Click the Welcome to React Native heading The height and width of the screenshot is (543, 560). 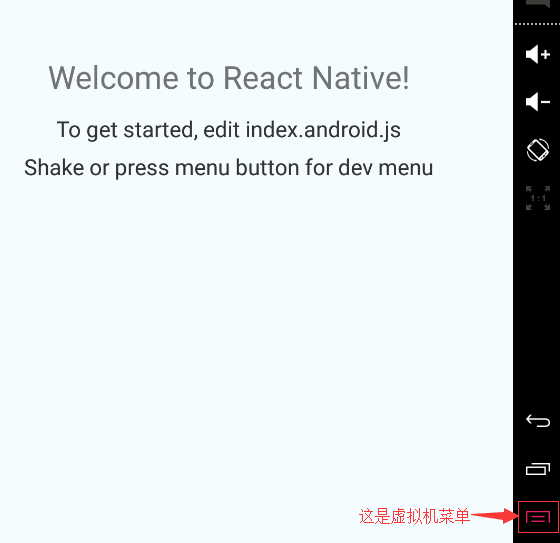(x=229, y=78)
